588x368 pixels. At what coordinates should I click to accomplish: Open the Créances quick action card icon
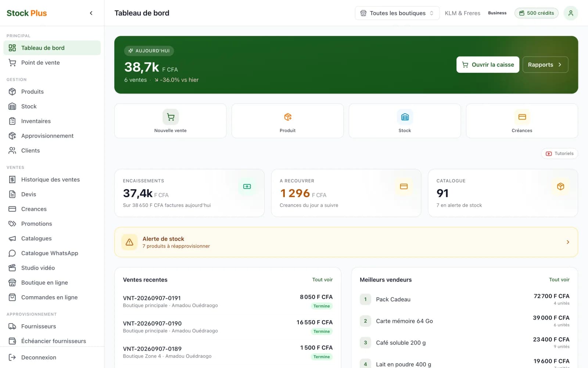[x=522, y=117]
